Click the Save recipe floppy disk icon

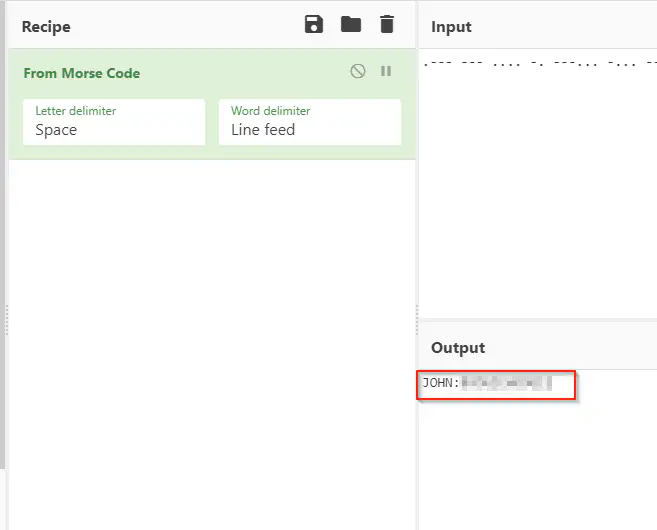point(314,25)
